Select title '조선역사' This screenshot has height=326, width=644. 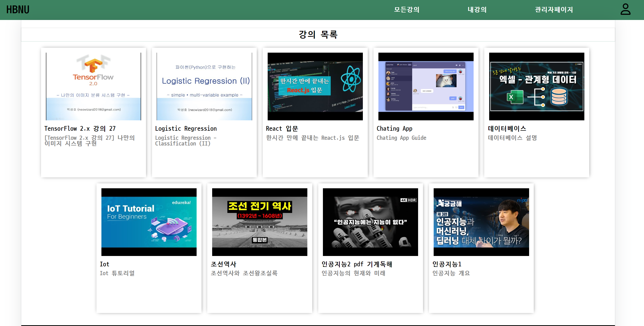point(224,264)
